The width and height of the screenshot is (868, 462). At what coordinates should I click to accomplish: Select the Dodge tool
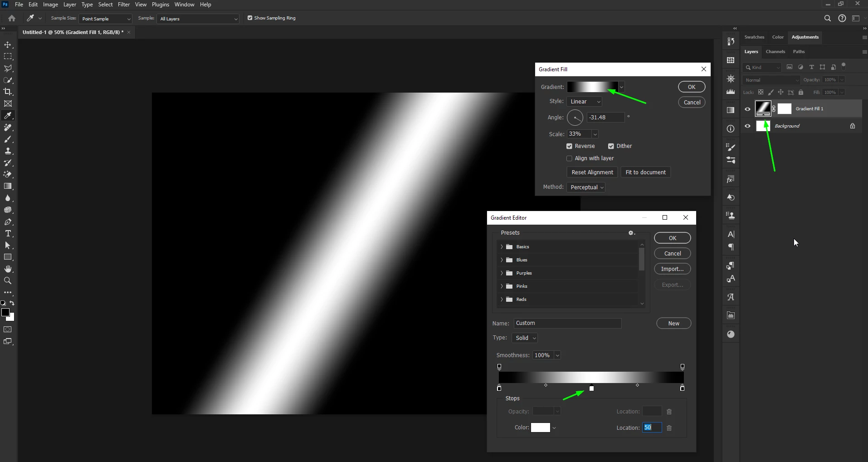point(8,210)
